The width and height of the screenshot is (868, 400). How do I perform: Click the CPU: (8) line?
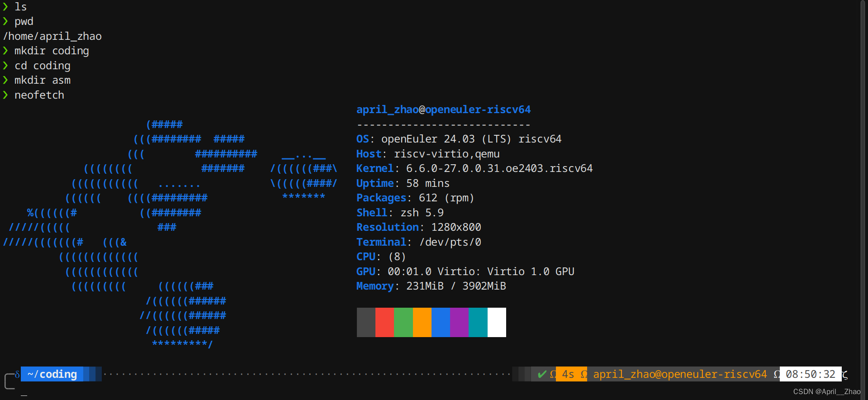coord(381,257)
